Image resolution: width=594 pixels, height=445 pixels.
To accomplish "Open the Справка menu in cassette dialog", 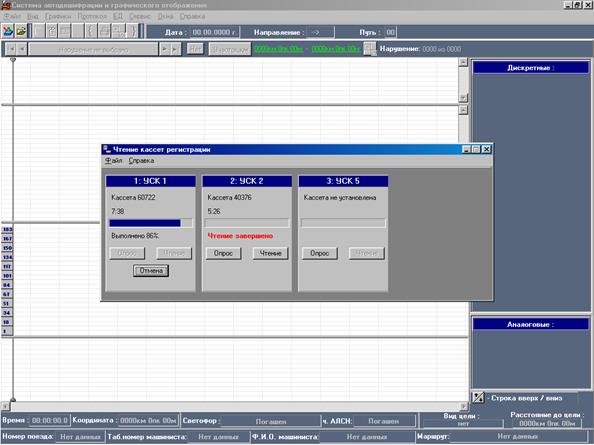I will [x=141, y=161].
